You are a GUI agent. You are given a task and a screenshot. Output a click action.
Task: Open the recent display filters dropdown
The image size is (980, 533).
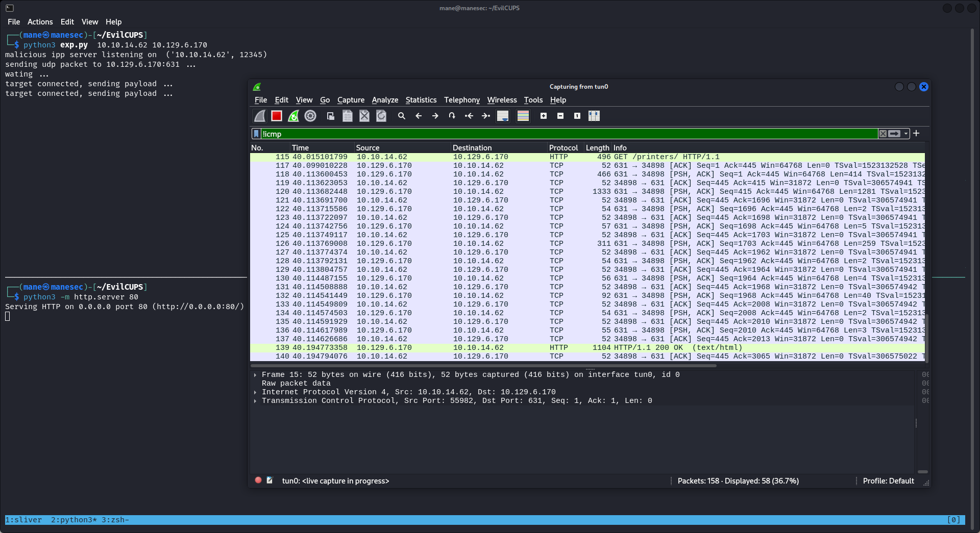tap(906, 134)
